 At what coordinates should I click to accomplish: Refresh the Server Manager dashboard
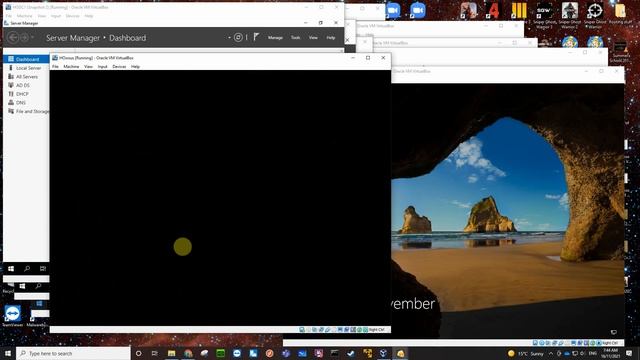[x=238, y=38]
